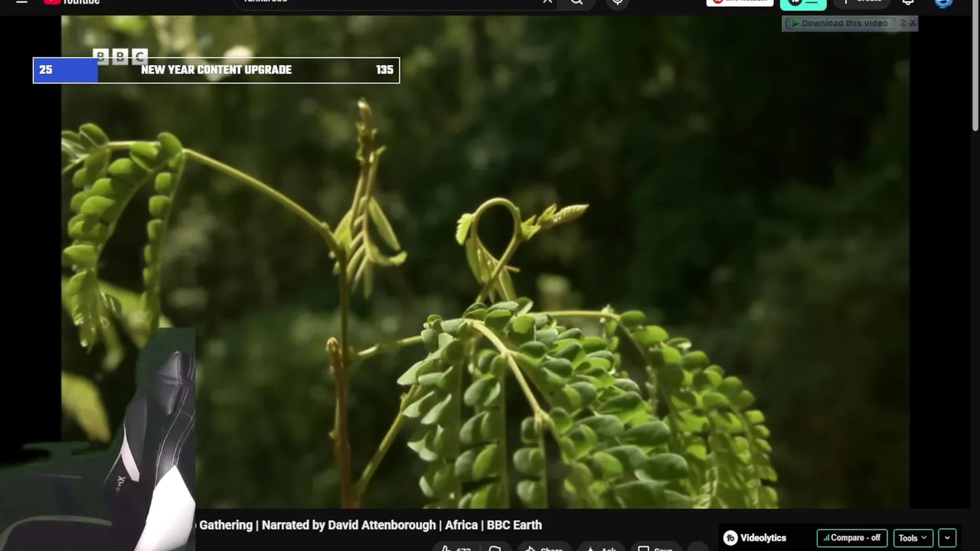Click the page vertical scrollbar
Viewport: 980px width, 551px height.
975,65
